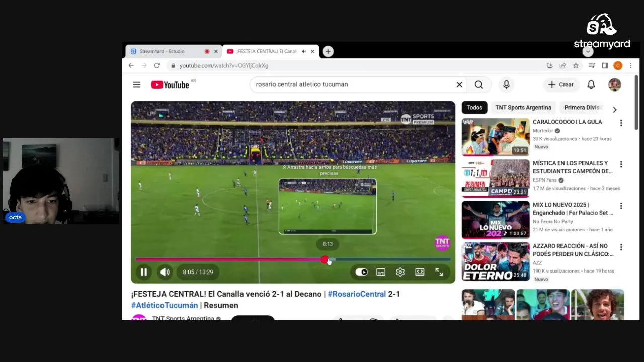644x362 pixels.
Task: Open options for MÍSTICA EN LOS PENALES video
Action: point(621,164)
